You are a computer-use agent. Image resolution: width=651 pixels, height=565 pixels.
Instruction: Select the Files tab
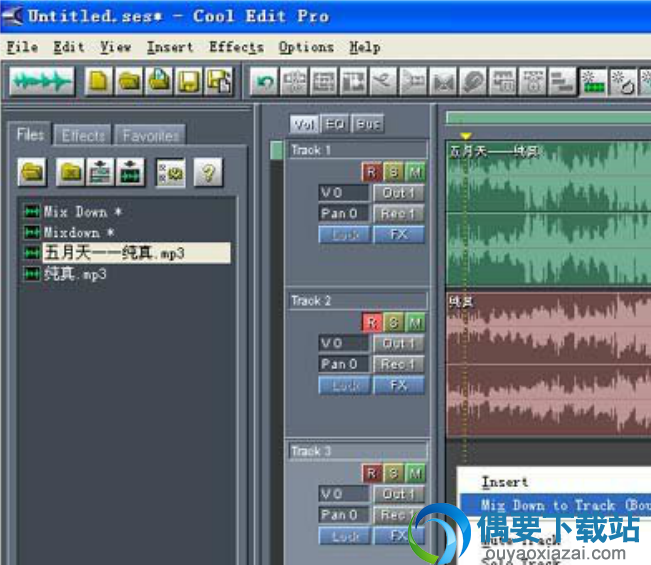30,134
